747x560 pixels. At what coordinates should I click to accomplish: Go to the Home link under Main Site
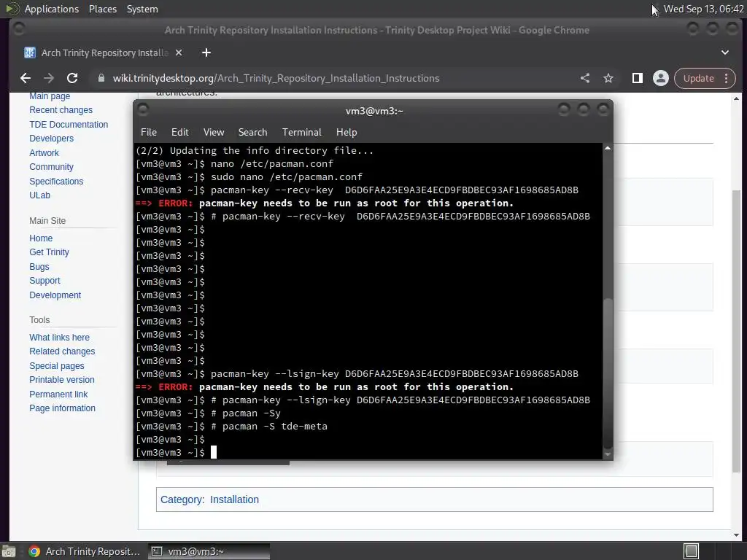click(41, 238)
